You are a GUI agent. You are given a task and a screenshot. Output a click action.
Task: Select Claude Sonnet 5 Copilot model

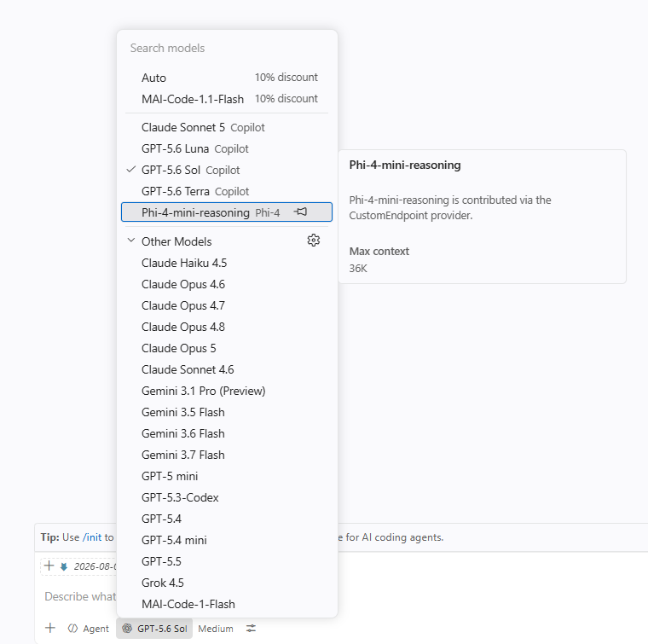227,127
